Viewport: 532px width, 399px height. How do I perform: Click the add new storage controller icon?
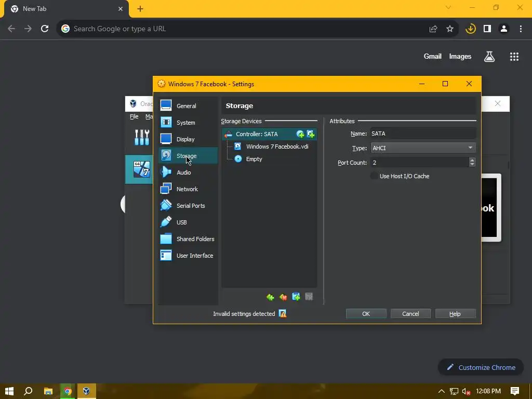point(270,297)
